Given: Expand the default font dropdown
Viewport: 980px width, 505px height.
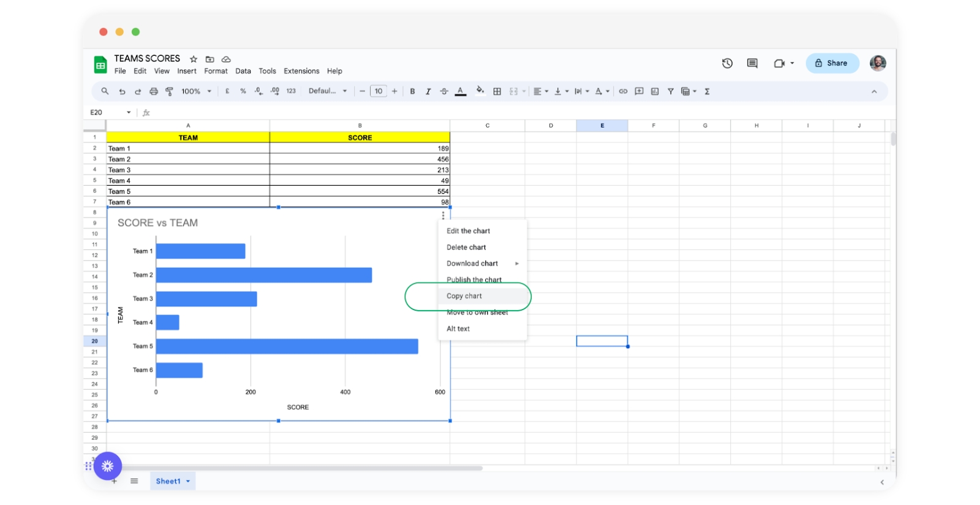Looking at the screenshot, I should pyautogui.click(x=328, y=91).
